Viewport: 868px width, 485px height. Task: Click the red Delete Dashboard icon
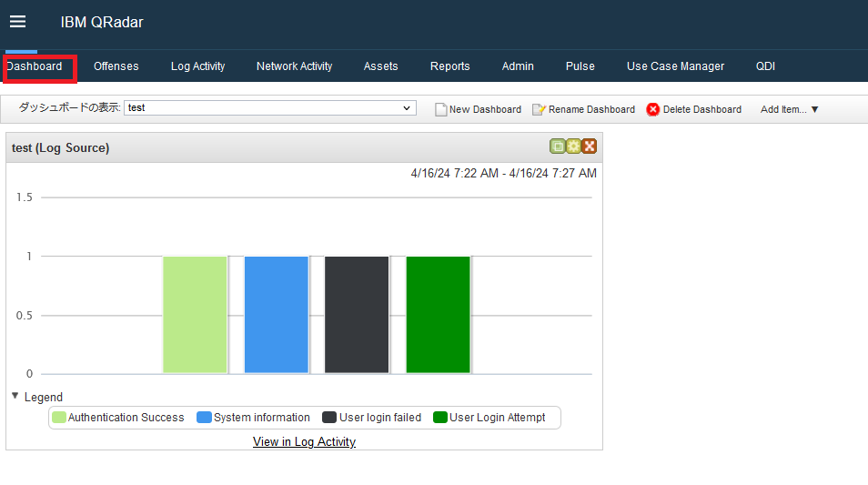pyautogui.click(x=652, y=109)
